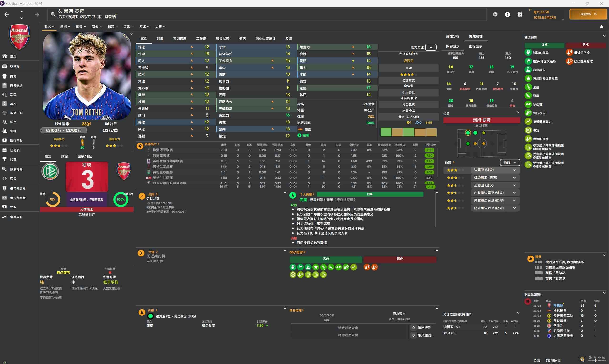This screenshot has width=609, height=364.
Task: Click the red number 3 shirt card
Action: pyautogui.click(x=87, y=177)
